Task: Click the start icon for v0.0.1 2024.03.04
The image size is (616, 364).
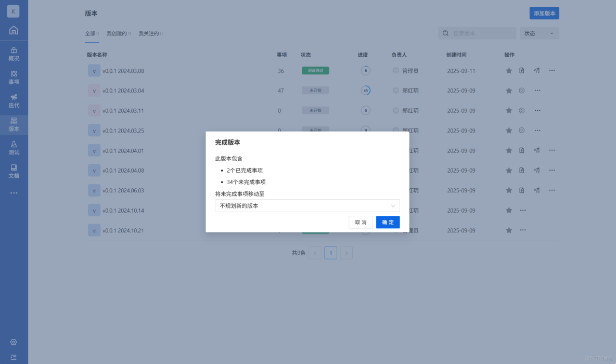Action: click(x=522, y=90)
